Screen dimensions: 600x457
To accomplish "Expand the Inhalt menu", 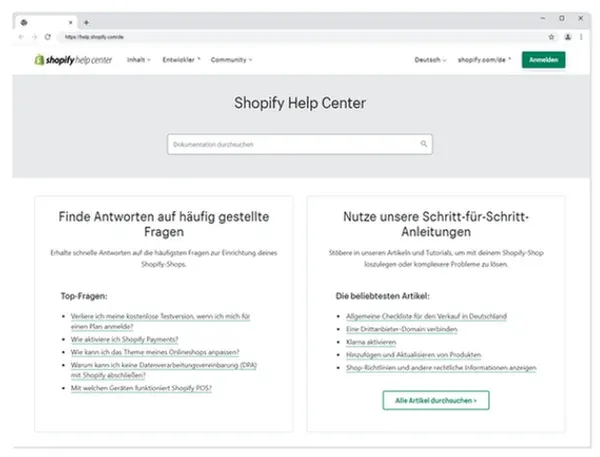I will [139, 60].
